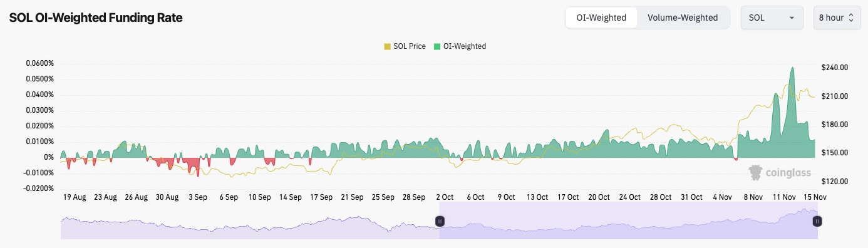Click the 13 Oct date label
Image resolution: width=868 pixels, height=248 pixels.
[537, 197]
